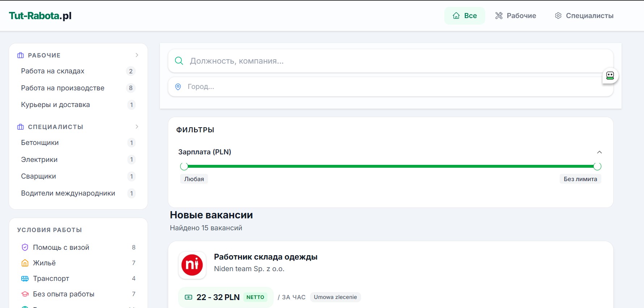The height and width of the screenshot is (308, 644).
Task: Click the Umowa zlecenie tag
Action: coord(335,297)
